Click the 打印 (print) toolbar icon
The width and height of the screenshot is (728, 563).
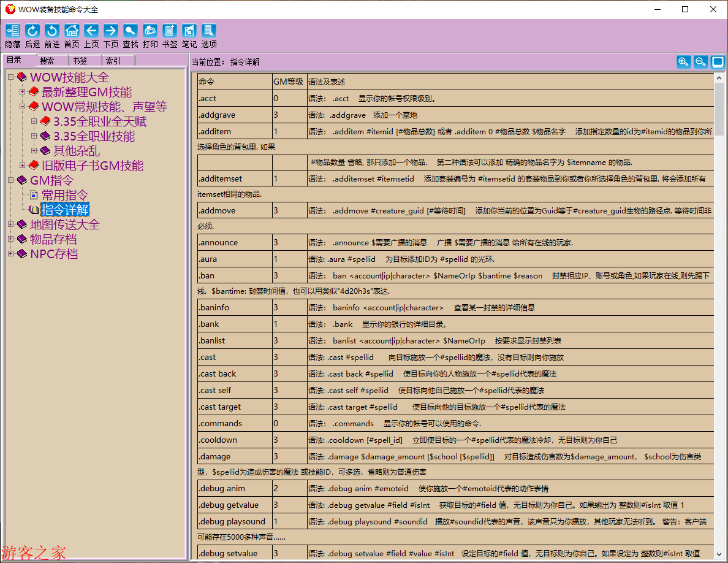[x=150, y=31]
